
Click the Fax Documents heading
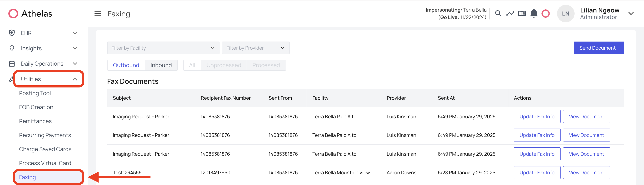pos(133,81)
